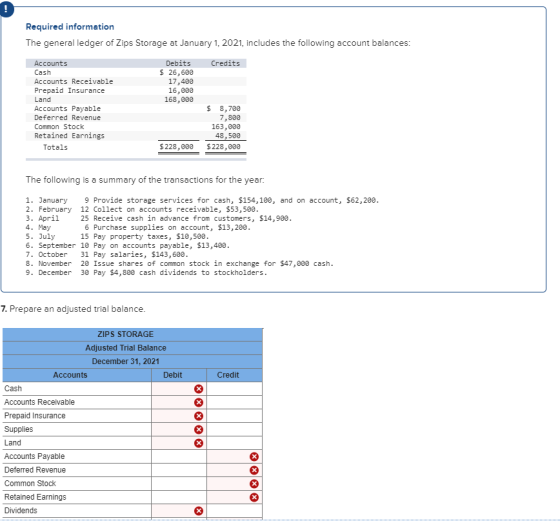560x521 pixels.
Task: Click the Required information heading
Action: pos(70,27)
